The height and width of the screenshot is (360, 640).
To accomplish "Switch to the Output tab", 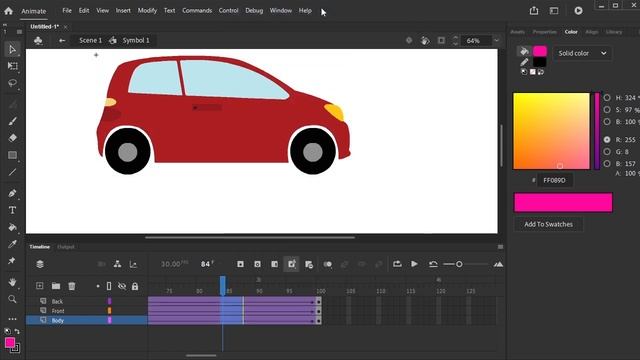I will pyautogui.click(x=66, y=247).
